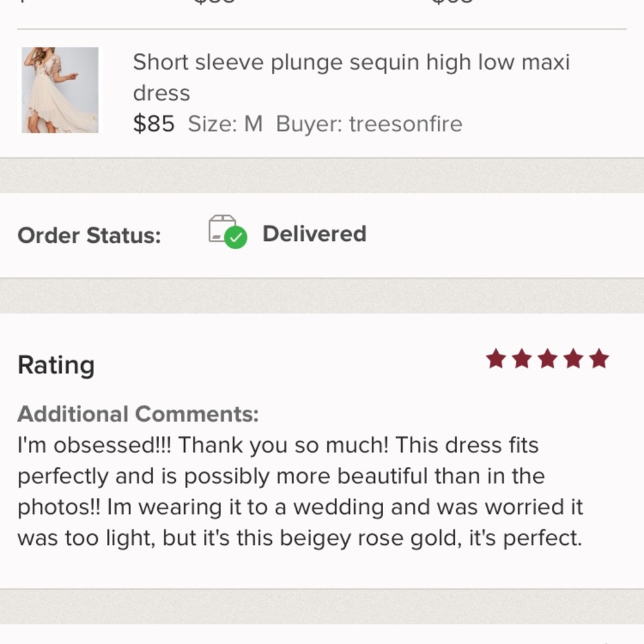
Task: Click the "Buyer:" label text
Action: coord(309,124)
